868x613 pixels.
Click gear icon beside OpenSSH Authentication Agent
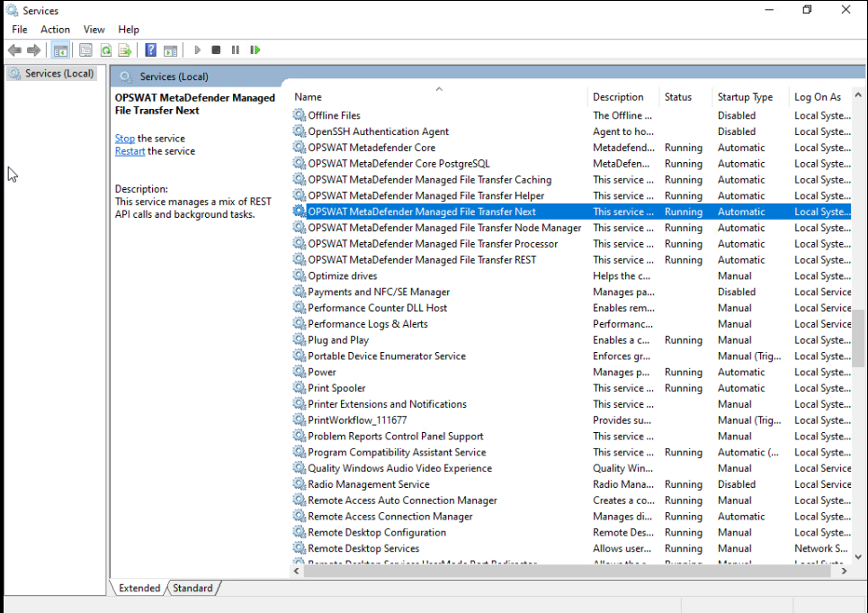click(x=300, y=131)
